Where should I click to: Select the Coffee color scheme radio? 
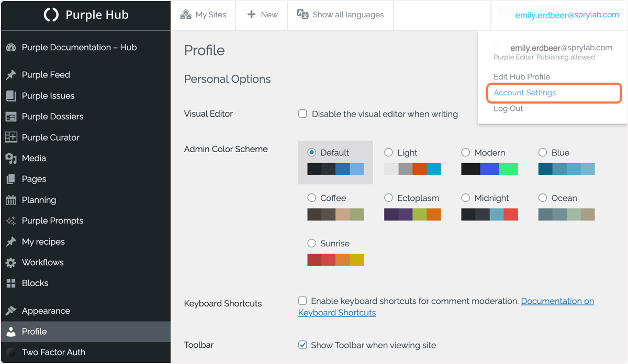coord(312,198)
